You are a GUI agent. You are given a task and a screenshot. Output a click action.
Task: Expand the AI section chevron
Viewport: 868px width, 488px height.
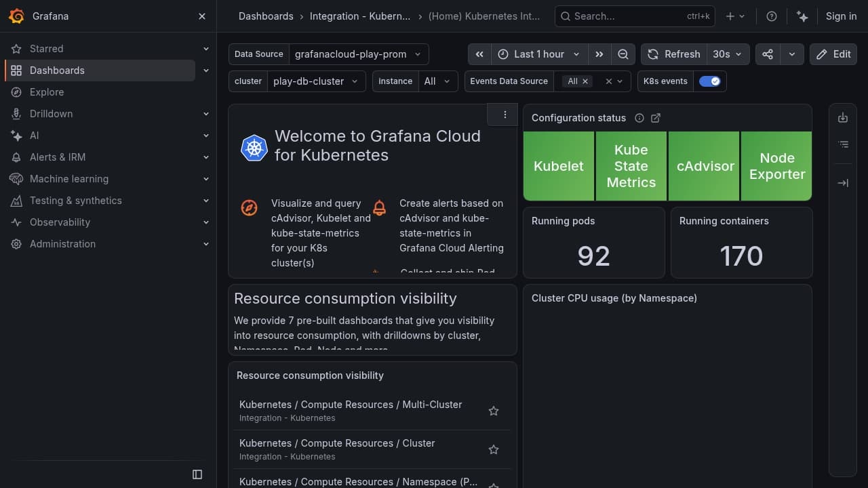[x=206, y=136]
